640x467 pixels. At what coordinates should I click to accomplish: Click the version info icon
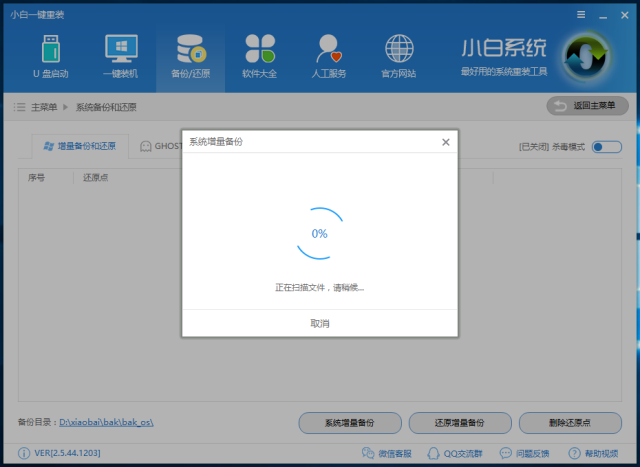pos(24,453)
